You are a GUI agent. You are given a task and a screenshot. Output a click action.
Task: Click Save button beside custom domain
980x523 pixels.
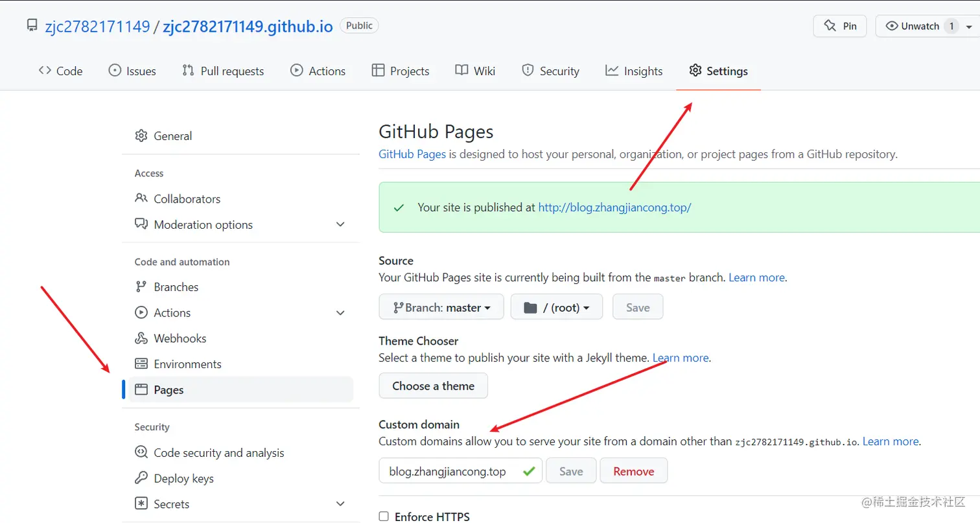click(571, 471)
